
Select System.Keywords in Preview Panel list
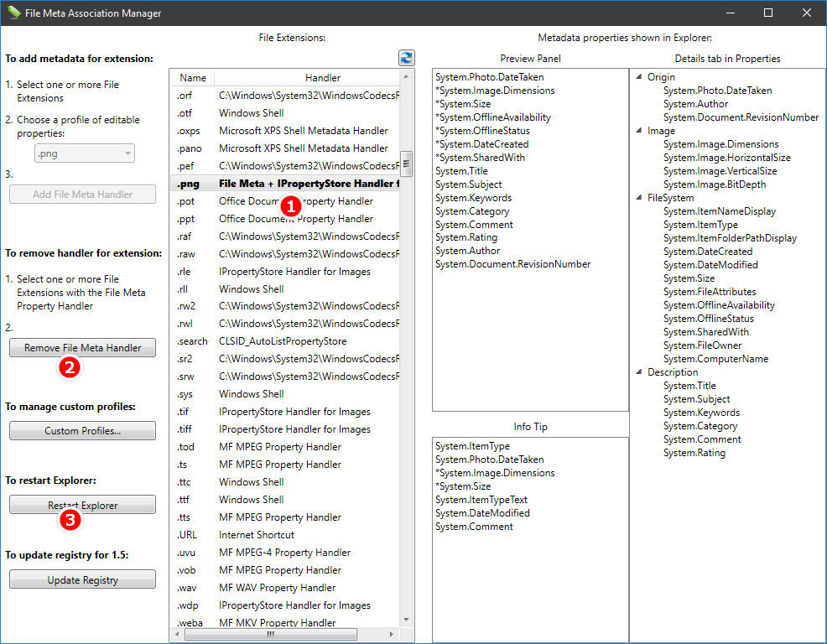pos(474,198)
